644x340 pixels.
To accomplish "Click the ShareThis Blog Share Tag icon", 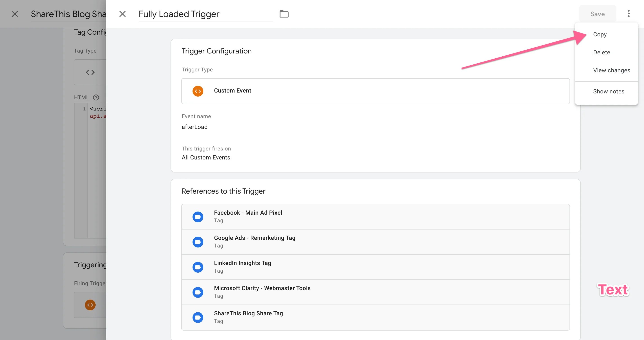I will click(198, 317).
